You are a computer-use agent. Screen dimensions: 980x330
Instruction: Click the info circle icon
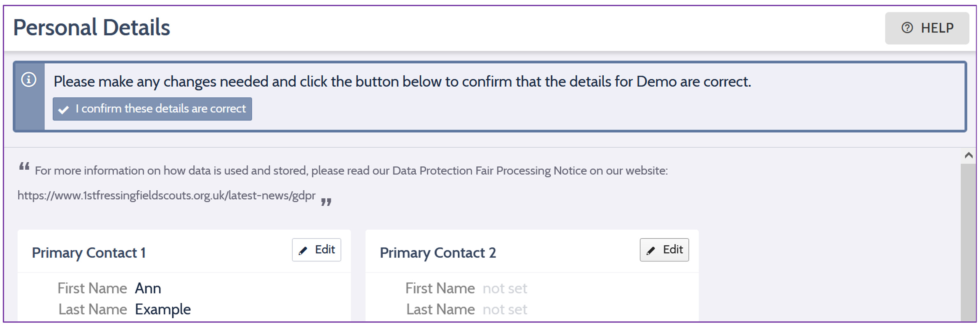[29, 79]
